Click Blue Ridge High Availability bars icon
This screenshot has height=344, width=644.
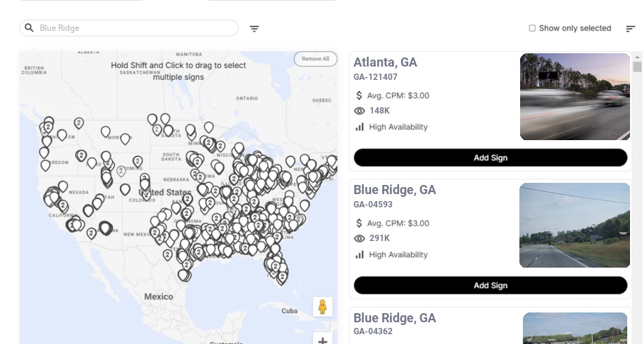tap(360, 254)
